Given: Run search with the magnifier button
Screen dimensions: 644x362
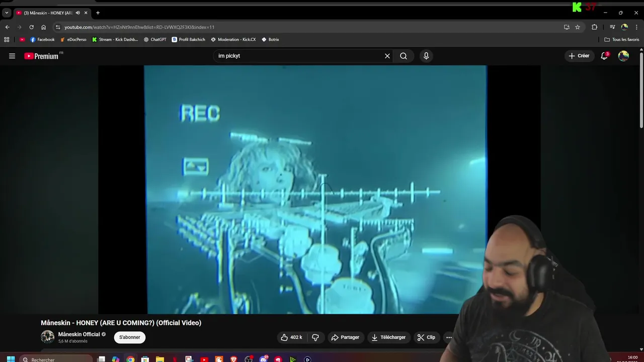Looking at the screenshot, I should tap(404, 56).
